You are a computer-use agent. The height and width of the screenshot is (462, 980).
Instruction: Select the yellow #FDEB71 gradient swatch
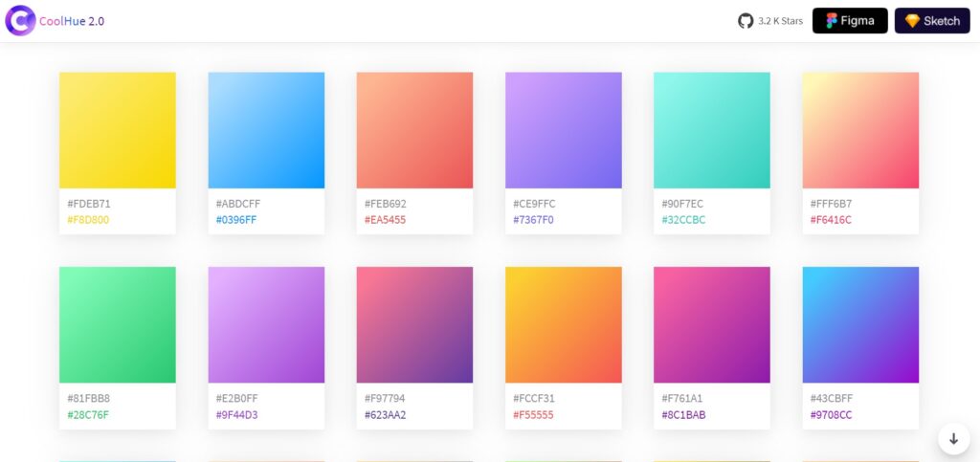pyautogui.click(x=118, y=130)
